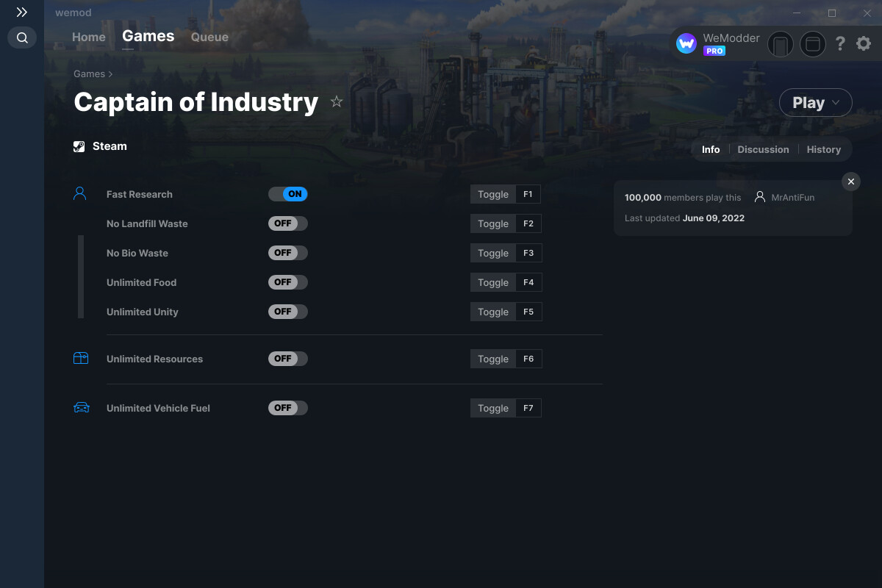Screen dimensions: 882x588
Task: Click the Unlimited Unity label
Action: [143, 312]
